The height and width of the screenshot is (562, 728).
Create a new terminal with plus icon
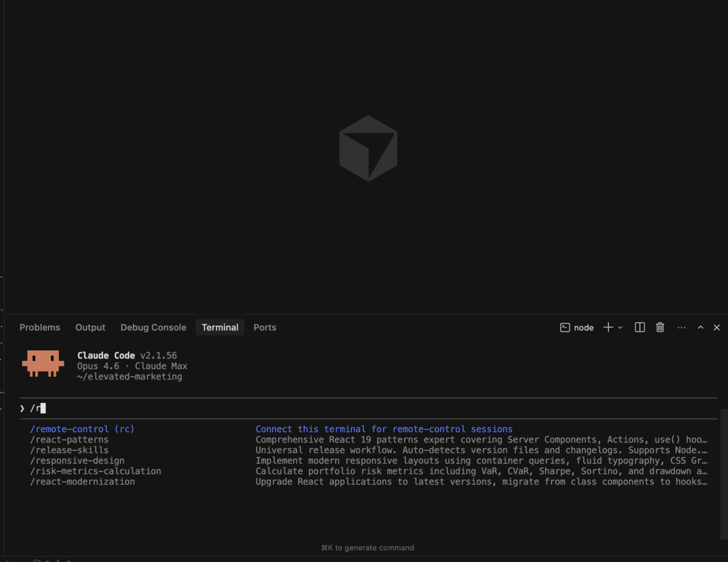coord(608,328)
